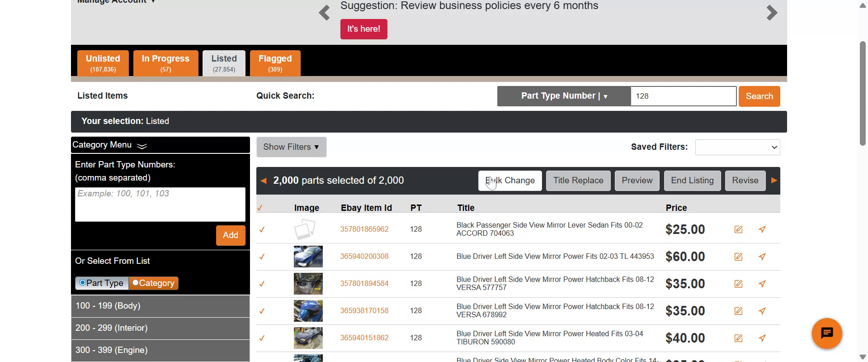Viewport: 868px width, 362px height.
Task: Select the Category radio option
Action: (135, 283)
